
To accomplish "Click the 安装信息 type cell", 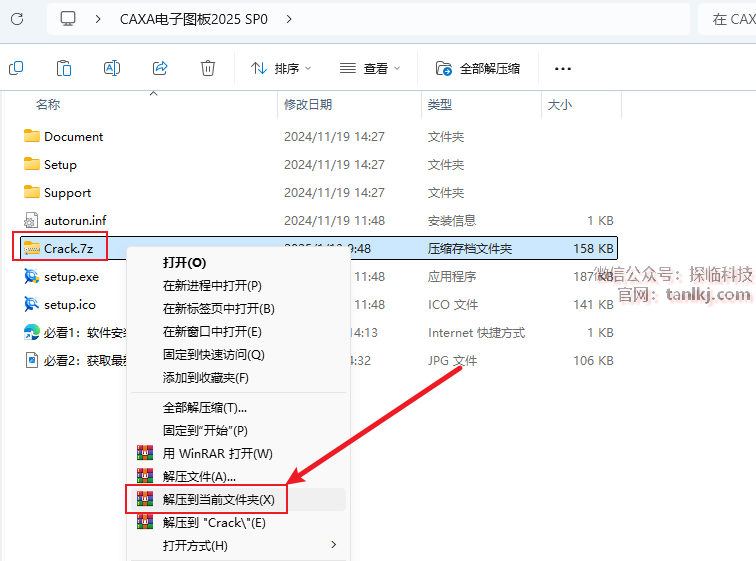I will (452, 221).
